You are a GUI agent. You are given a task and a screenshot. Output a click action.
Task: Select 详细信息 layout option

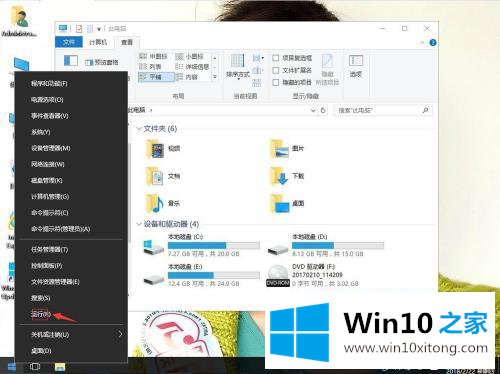[192, 67]
